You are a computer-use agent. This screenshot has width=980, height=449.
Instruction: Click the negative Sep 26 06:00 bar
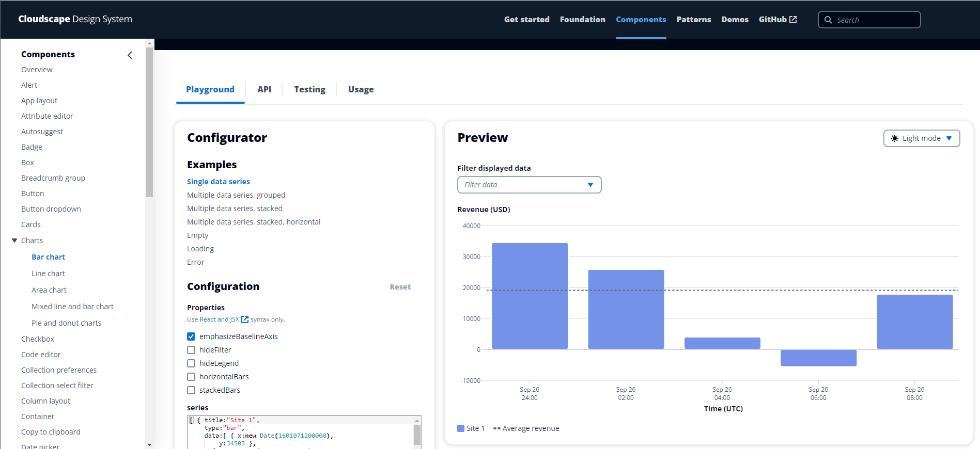818,358
